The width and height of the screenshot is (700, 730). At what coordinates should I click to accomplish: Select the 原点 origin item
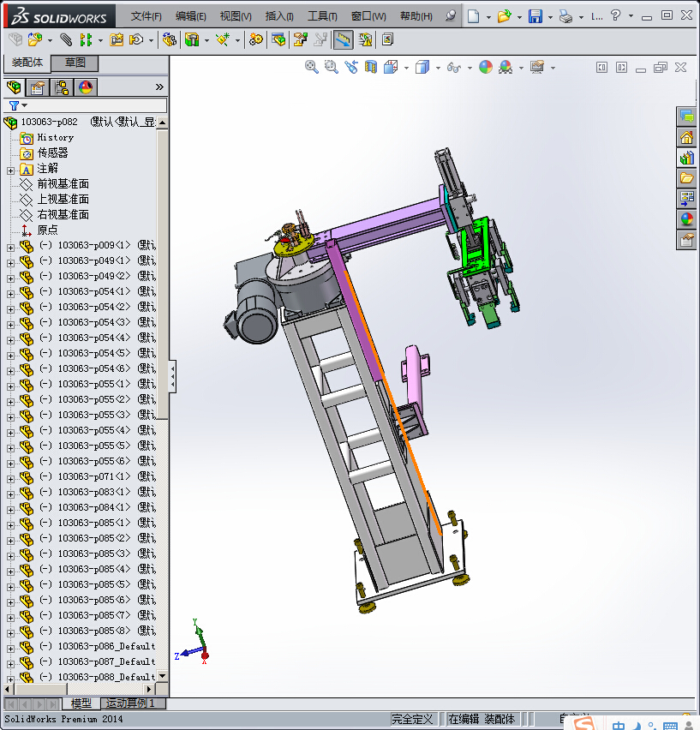pyautogui.click(x=47, y=230)
